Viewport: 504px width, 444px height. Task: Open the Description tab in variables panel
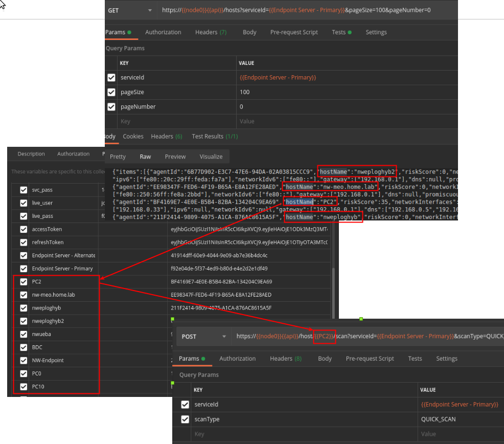(31, 154)
